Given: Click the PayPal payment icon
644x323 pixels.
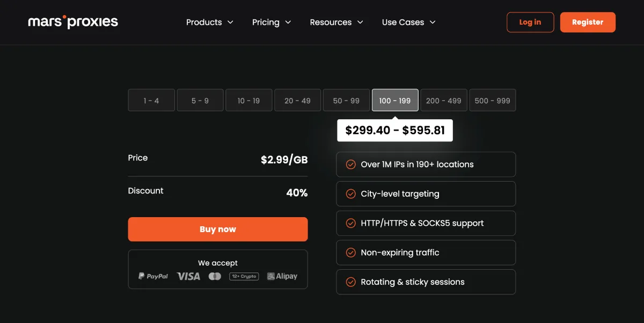Looking at the screenshot, I should pos(153,276).
